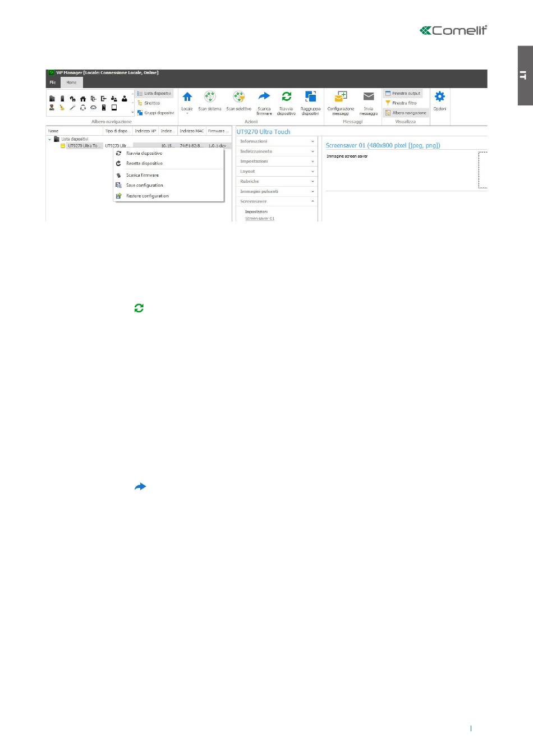
Task: Select the two-people group icon in gallery
Action: click(x=114, y=99)
